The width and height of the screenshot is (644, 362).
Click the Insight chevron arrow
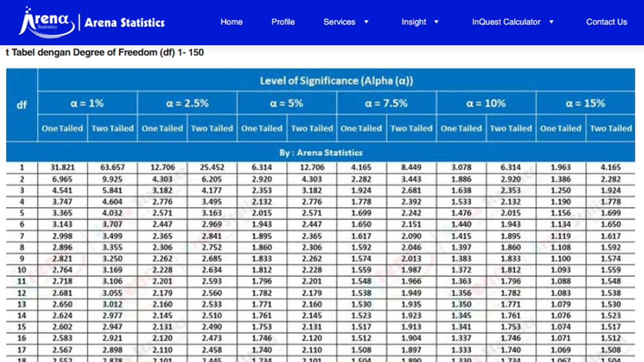click(436, 22)
